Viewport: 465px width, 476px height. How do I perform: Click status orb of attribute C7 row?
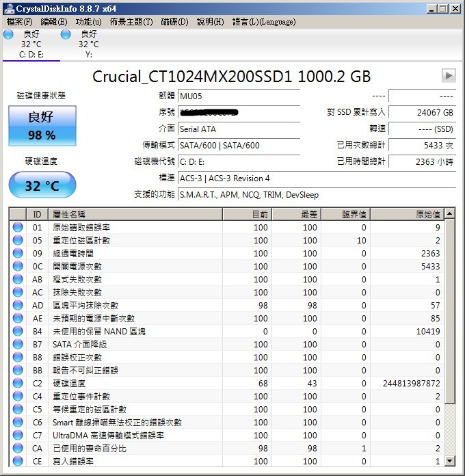pos(18,435)
